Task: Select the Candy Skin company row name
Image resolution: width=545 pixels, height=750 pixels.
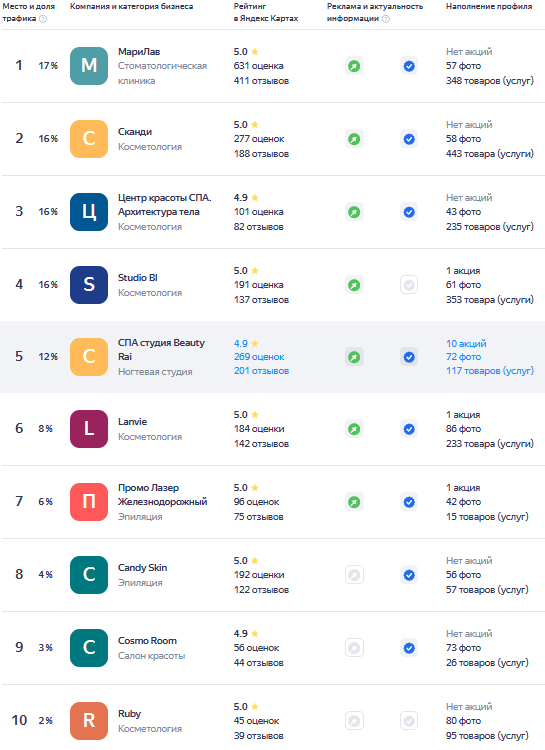Action: coord(143,568)
